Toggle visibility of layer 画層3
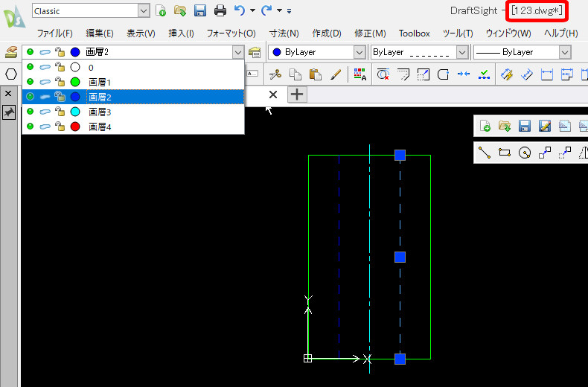 [31, 112]
